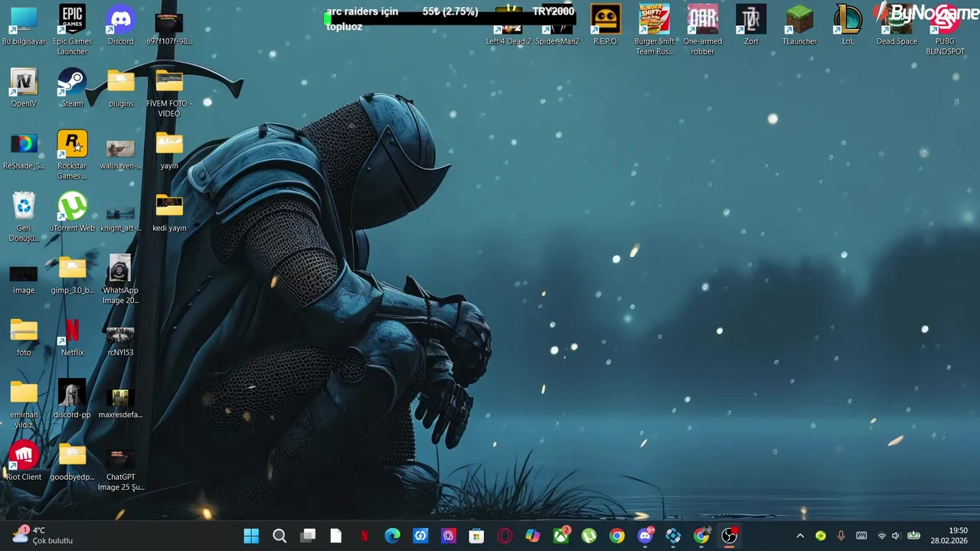Open volume control tray icon
The height and width of the screenshot is (551, 980).
point(896,536)
